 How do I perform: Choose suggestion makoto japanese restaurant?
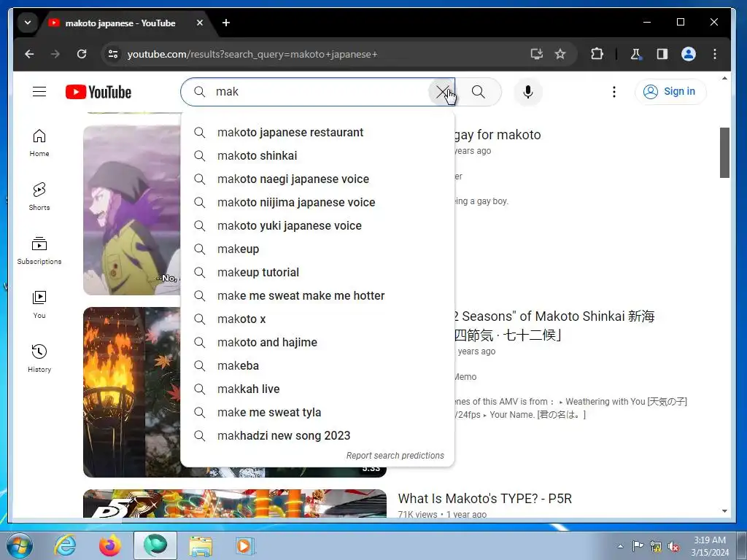[317, 133]
